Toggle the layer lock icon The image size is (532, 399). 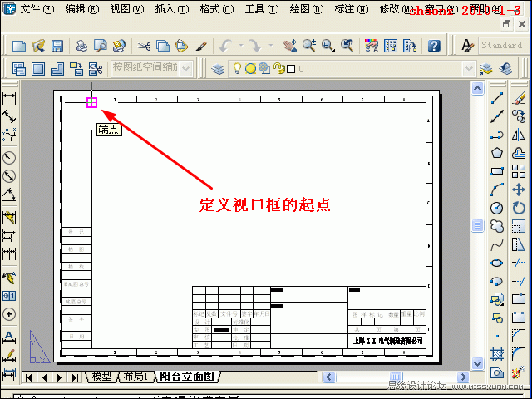(x=277, y=68)
